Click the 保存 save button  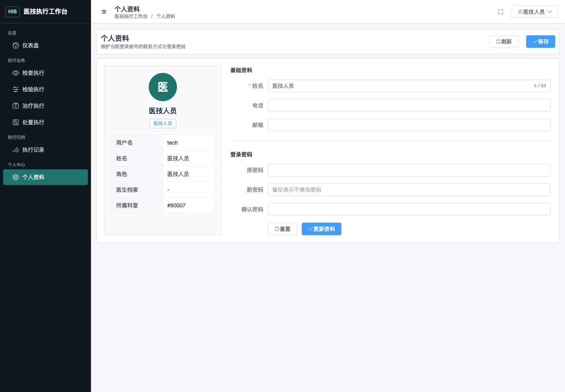tap(541, 42)
